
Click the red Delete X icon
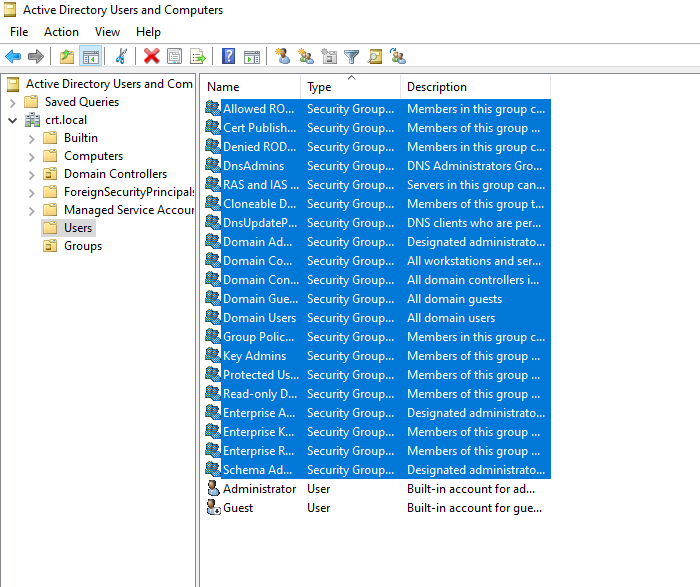pos(151,57)
